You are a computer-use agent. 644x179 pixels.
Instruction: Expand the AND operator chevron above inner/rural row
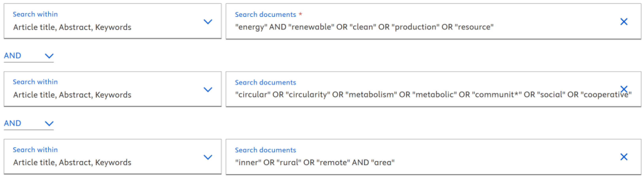(x=49, y=123)
